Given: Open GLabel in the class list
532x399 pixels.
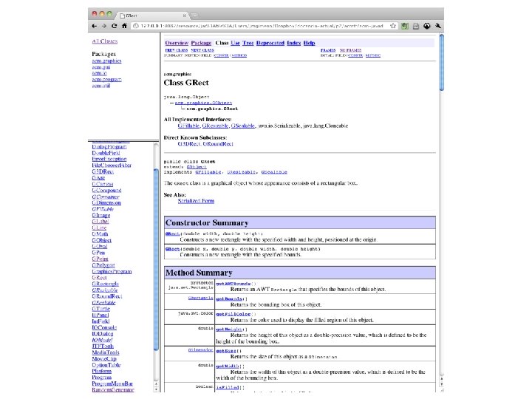Looking at the screenshot, I should coord(100,221).
